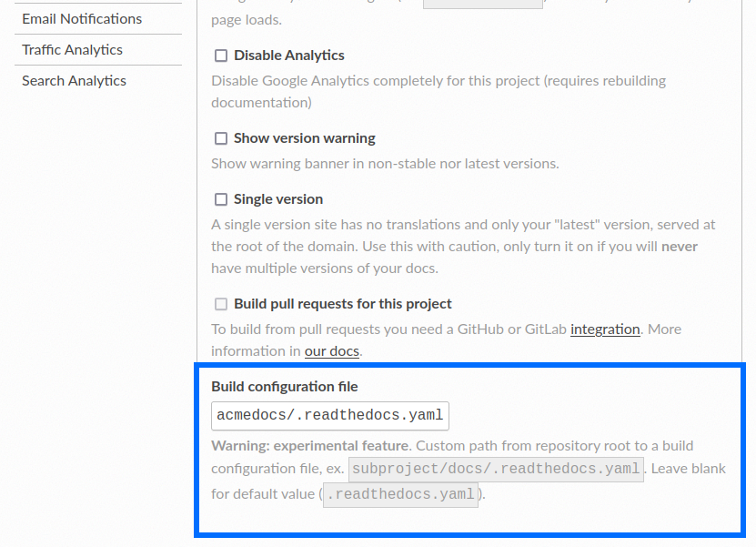The image size is (756, 547).
Task: View the Traffic Analytics page
Action: [x=71, y=49]
